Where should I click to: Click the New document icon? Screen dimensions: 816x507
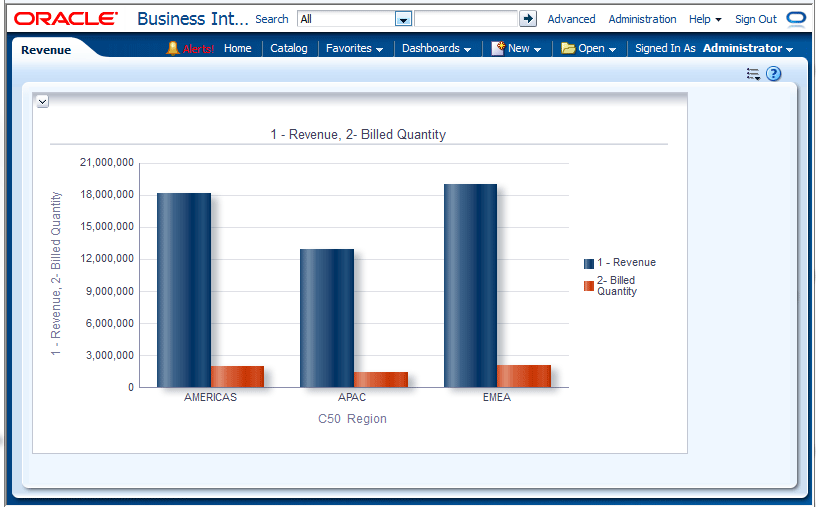click(x=498, y=48)
